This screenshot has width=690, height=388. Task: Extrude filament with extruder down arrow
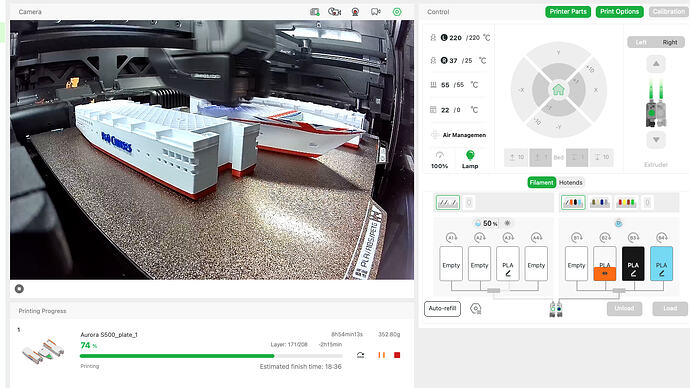coord(656,140)
